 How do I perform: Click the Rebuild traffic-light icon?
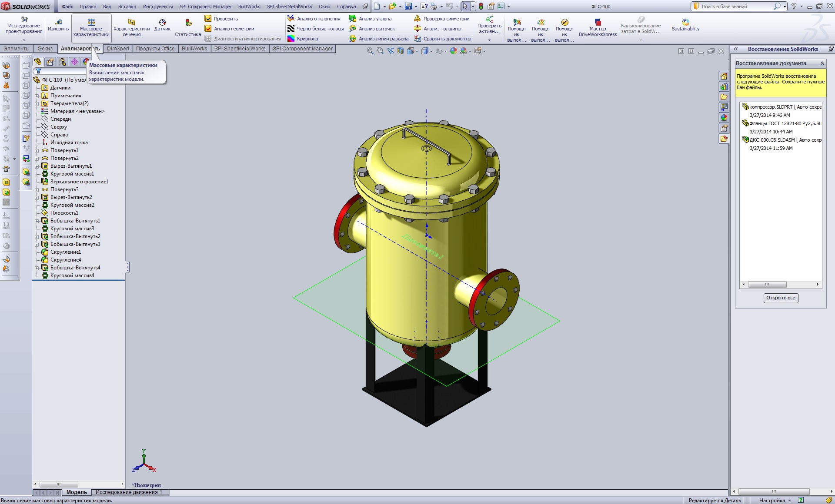pos(481,6)
